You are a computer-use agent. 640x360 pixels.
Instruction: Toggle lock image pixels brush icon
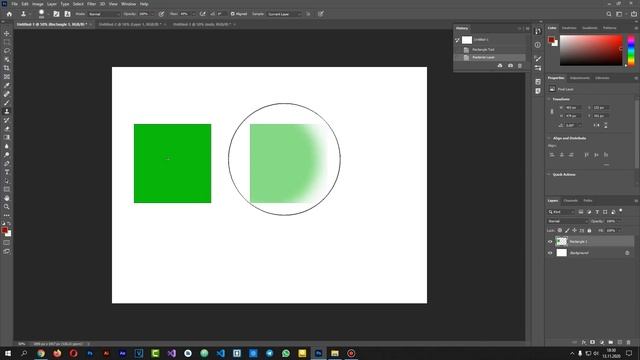567,231
